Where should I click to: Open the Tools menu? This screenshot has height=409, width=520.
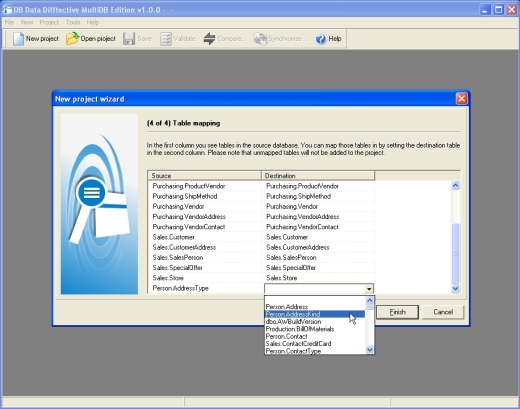(73, 22)
